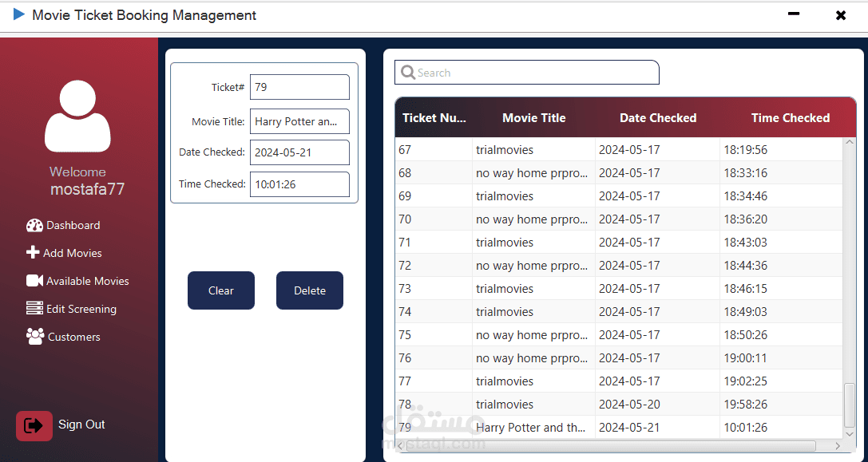Click the Available Movies camera icon
The width and height of the screenshot is (868, 462).
click(34, 281)
